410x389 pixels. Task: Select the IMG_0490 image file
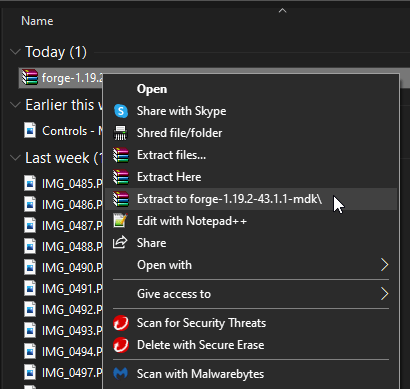click(x=63, y=267)
